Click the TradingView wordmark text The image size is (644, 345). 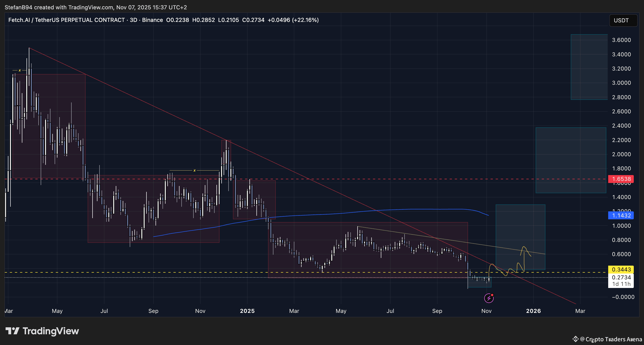coord(51,331)
